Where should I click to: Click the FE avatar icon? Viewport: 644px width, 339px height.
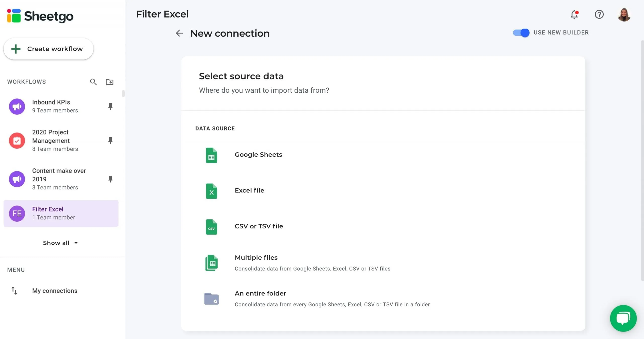(x=17, y=213)
